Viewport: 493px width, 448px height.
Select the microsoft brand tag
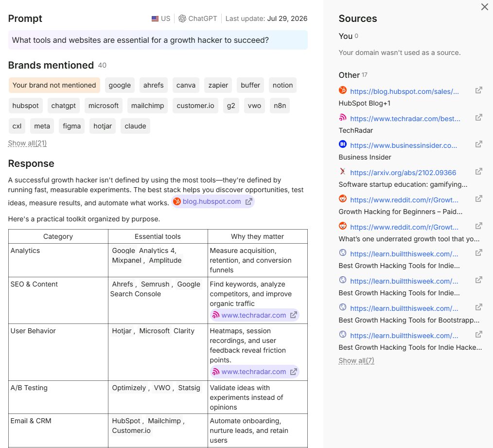104,106
